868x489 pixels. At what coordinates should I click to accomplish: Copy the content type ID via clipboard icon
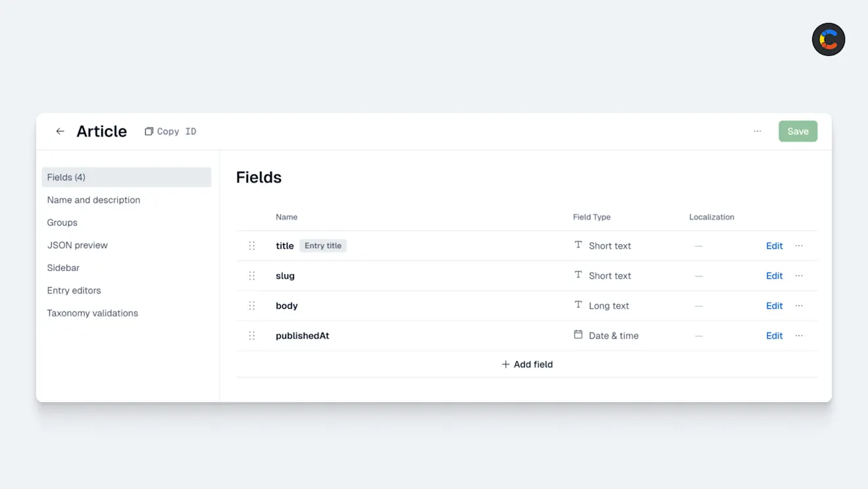tap(149, 131)
